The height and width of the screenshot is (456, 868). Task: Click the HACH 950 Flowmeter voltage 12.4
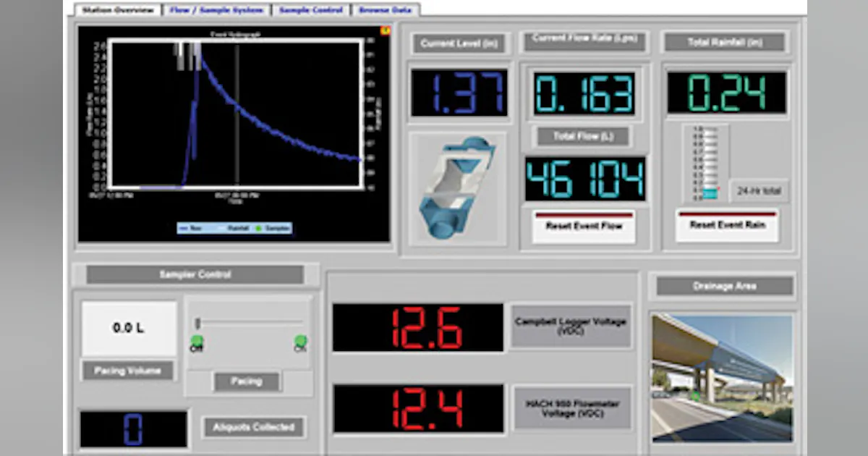tap(418, 409)
